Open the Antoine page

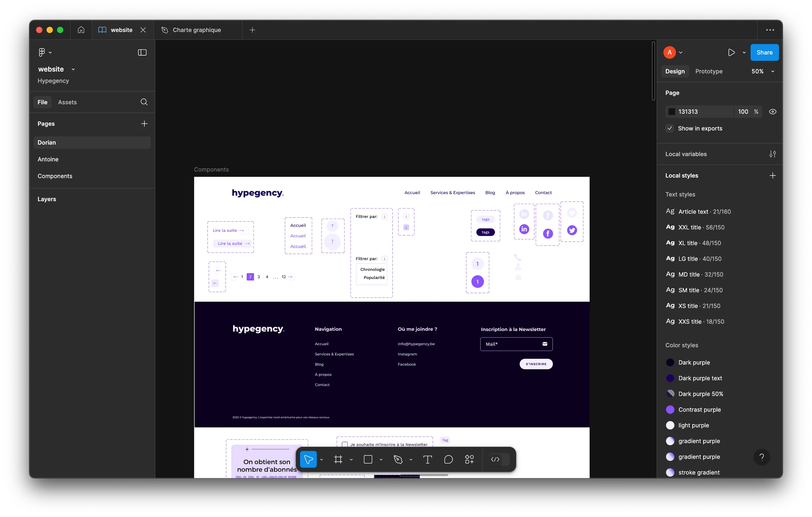click(48, 159)
